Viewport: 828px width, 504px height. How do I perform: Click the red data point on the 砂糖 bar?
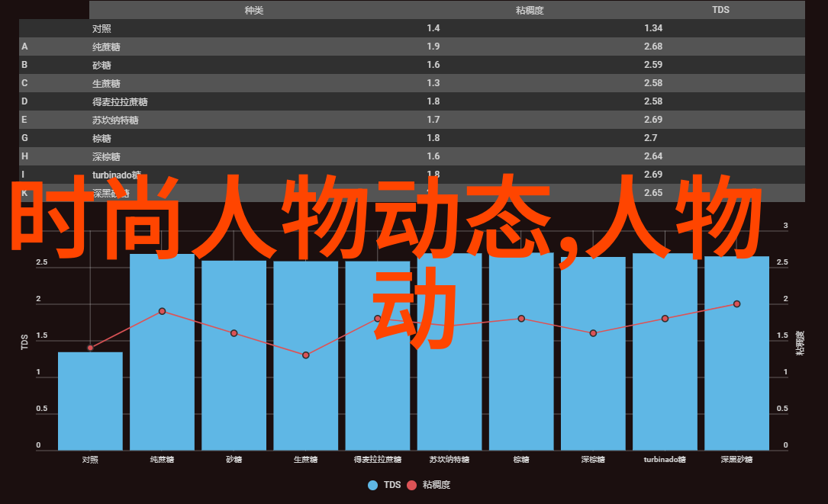click(234, 333)
